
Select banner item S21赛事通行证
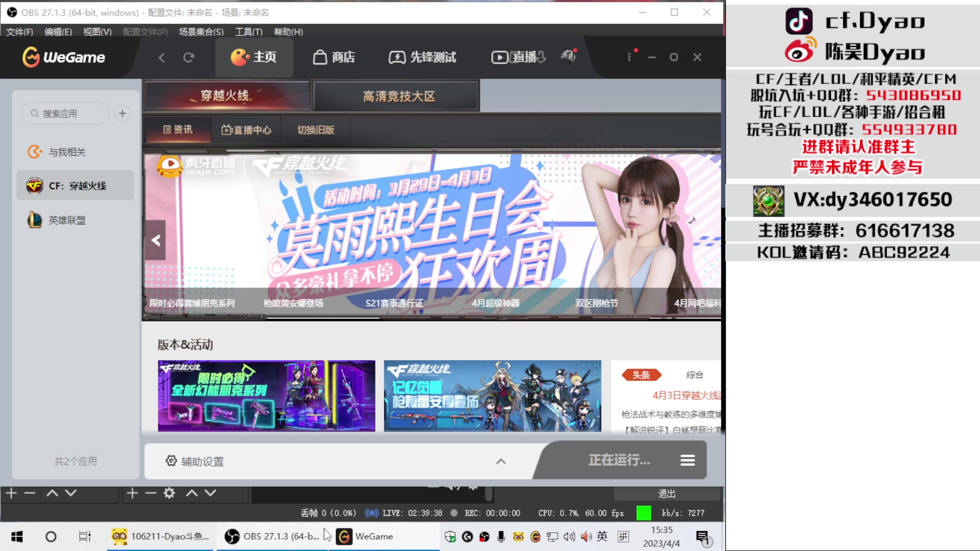(x=394, y=303)
